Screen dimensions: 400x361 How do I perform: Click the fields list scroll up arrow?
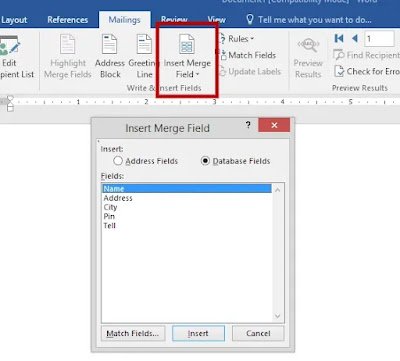click(x=278, y=190)
